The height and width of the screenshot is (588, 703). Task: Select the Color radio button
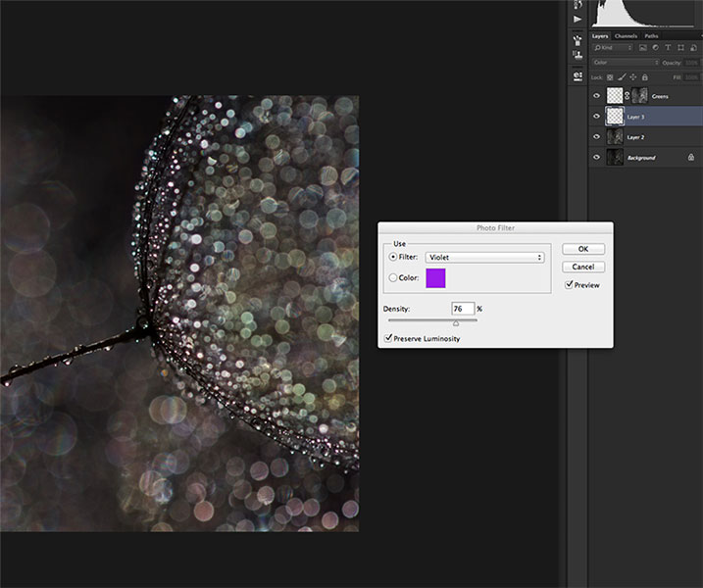coord(393,278)
